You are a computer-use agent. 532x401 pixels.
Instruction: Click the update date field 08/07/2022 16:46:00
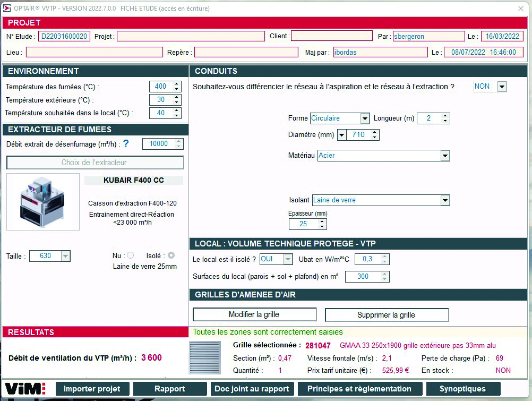point(484,52)
